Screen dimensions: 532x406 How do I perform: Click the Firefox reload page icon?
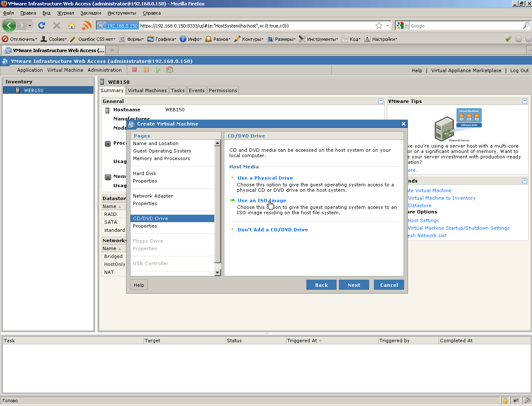click(42, 25)
